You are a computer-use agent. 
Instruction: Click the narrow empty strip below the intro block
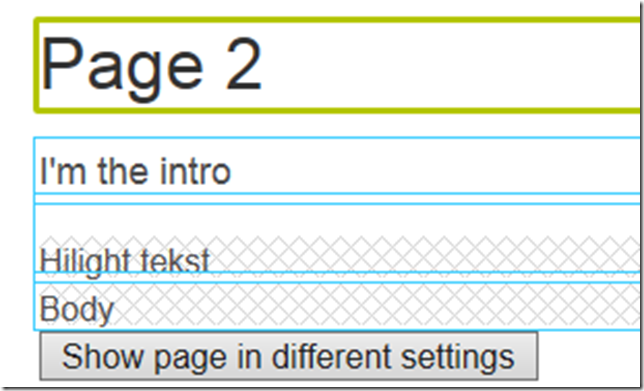(x=337, y=198)
